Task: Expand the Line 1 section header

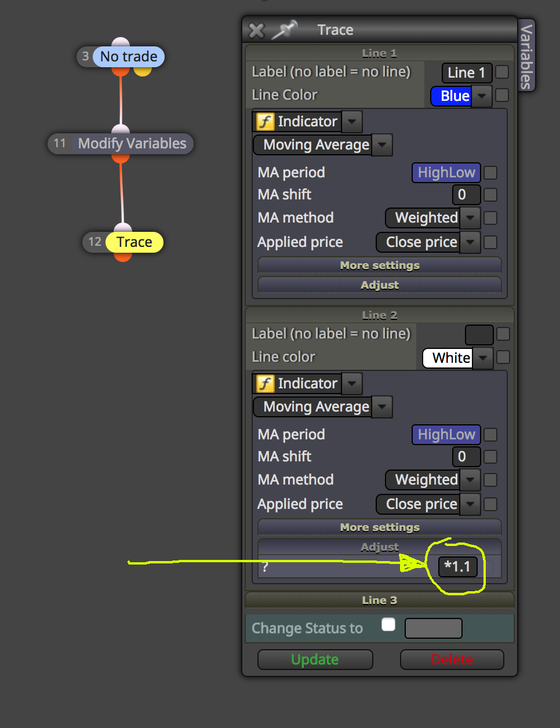Action: click(379, 53)
